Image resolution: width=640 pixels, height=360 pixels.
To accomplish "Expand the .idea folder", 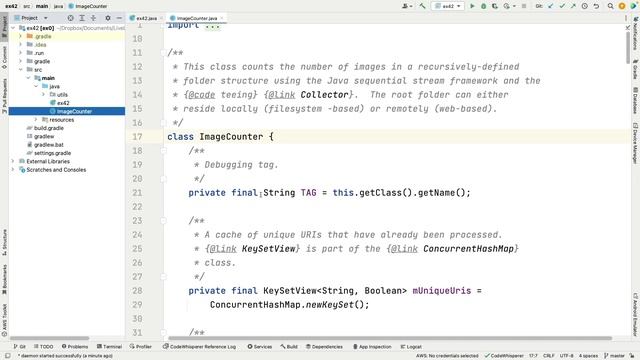I will coord(20,44).
